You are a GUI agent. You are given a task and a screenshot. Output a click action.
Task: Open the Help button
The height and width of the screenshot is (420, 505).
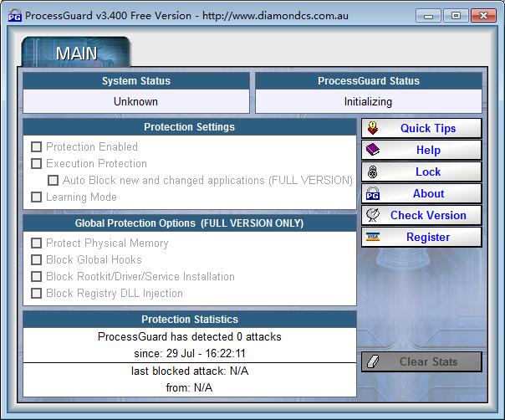[x=421, y=150]
